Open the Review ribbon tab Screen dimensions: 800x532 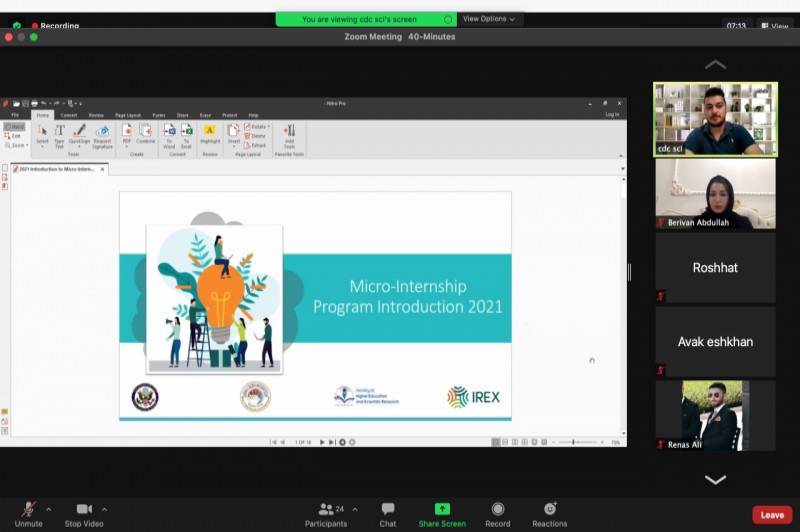pos(96,115)
